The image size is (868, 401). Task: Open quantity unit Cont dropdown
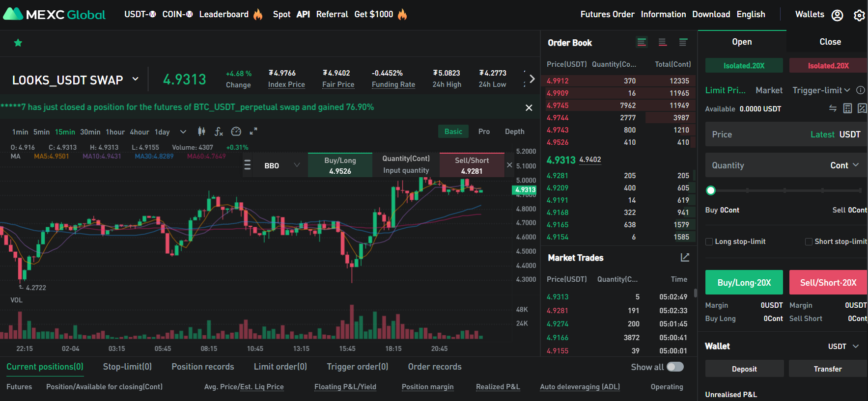[x=844, y=165]
